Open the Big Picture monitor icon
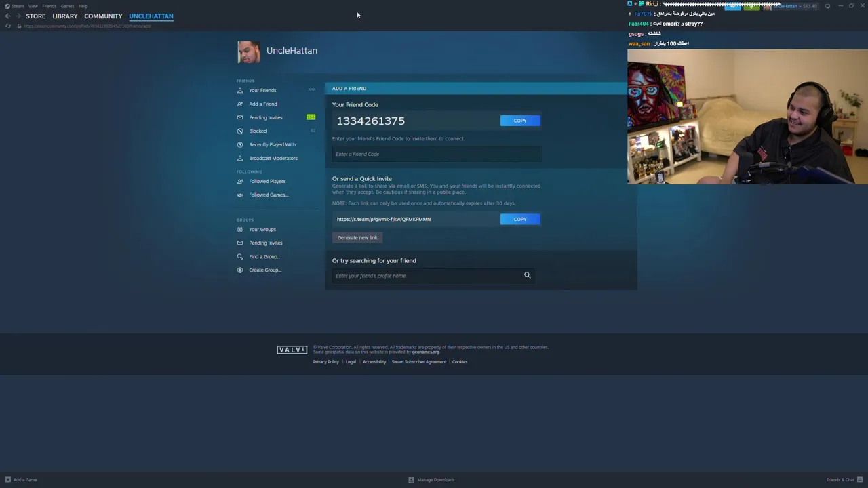Screen dimensions: 868x488 pos(827,6)
